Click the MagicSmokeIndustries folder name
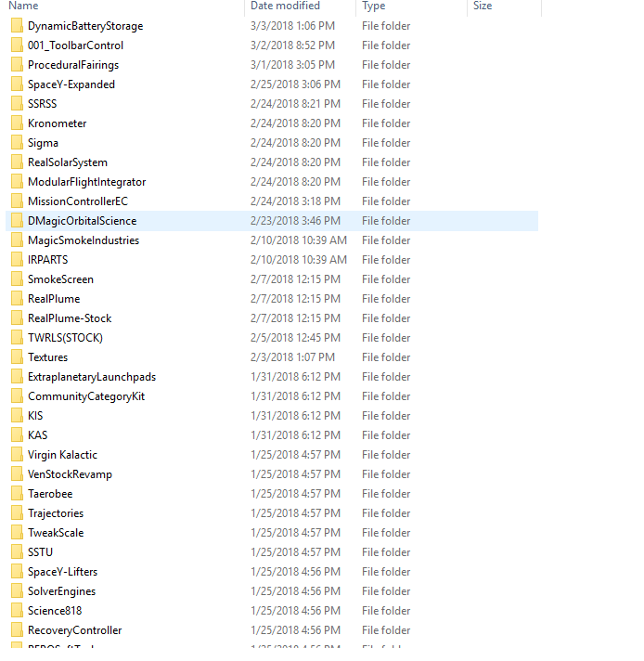 pos(84,240)
